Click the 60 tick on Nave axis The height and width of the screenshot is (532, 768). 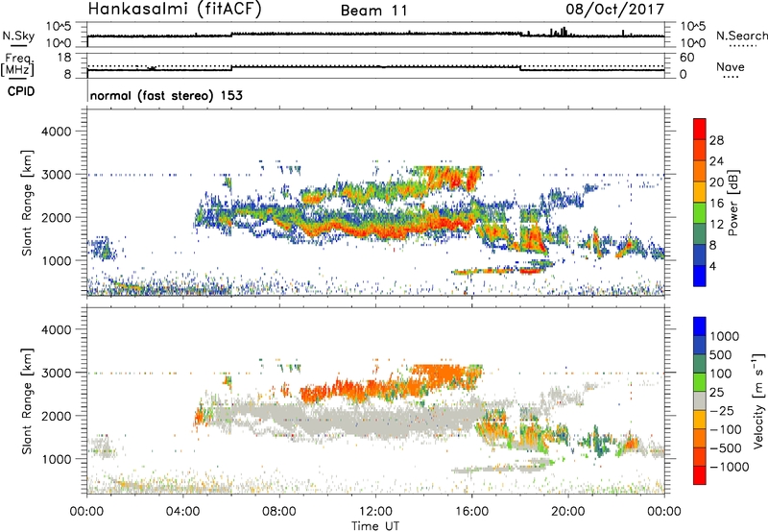point(687,58)
